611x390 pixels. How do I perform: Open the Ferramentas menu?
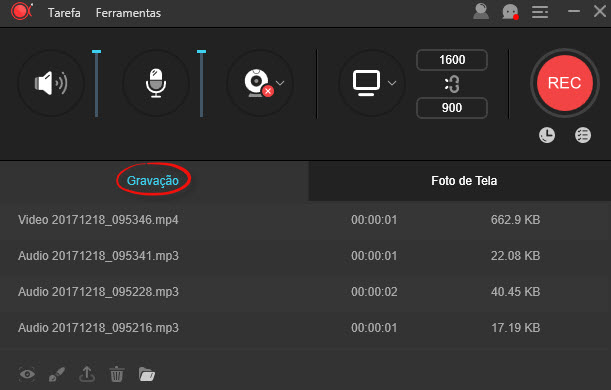pos(128,13)
